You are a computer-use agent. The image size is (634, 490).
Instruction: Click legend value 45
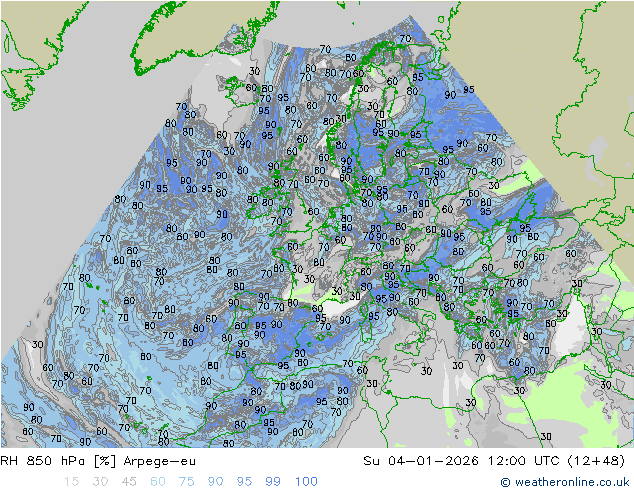129,482
